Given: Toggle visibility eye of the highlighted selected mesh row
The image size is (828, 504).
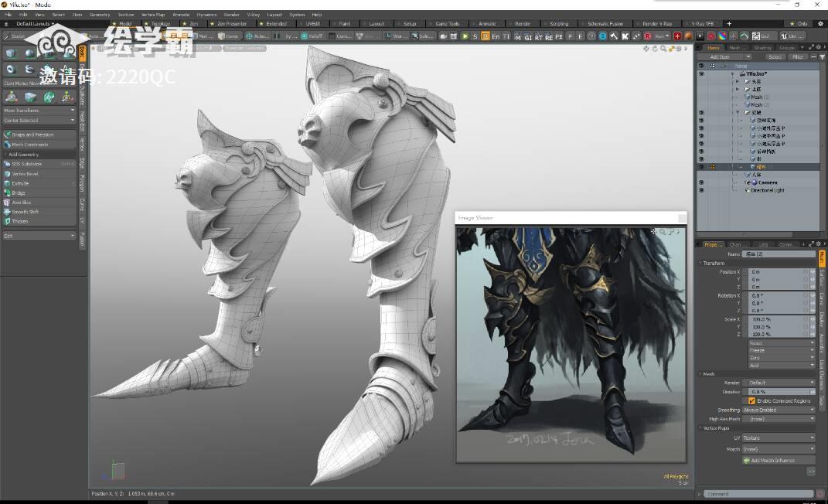Looking at the screenshot, I should [701, 167].
